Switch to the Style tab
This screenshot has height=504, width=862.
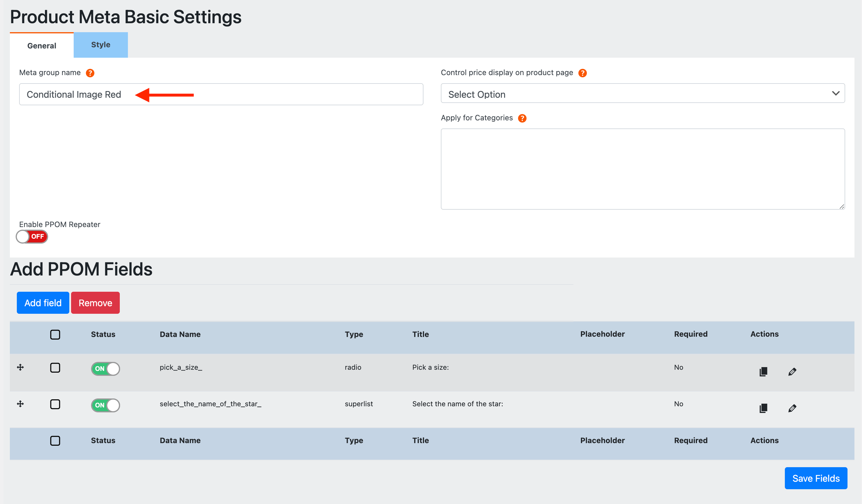[101, 45]
